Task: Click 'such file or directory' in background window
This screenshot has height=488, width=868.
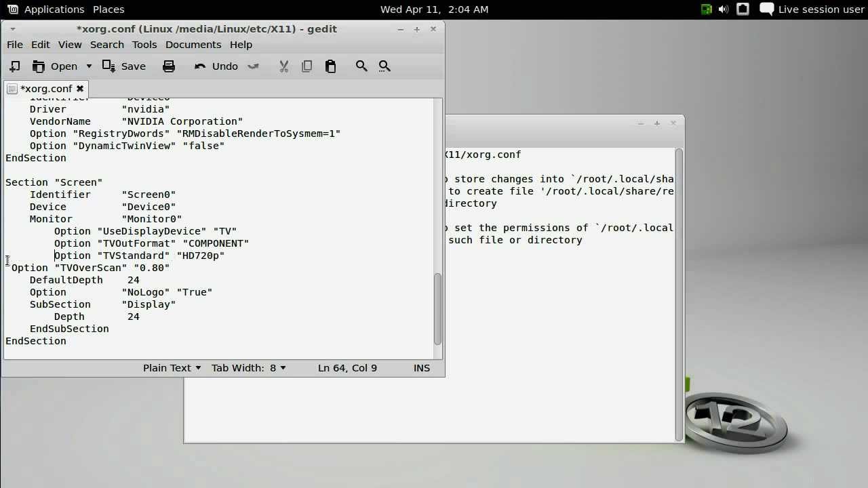Action: click(515, 240)
